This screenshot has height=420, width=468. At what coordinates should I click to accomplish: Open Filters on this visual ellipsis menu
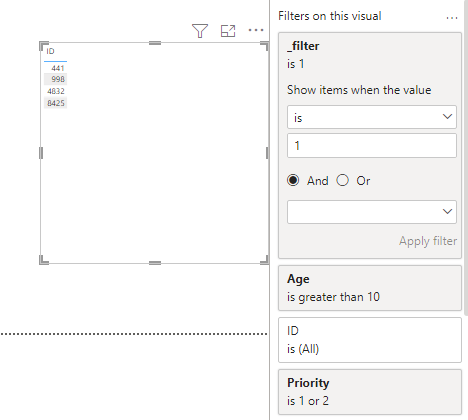[452, 18]
